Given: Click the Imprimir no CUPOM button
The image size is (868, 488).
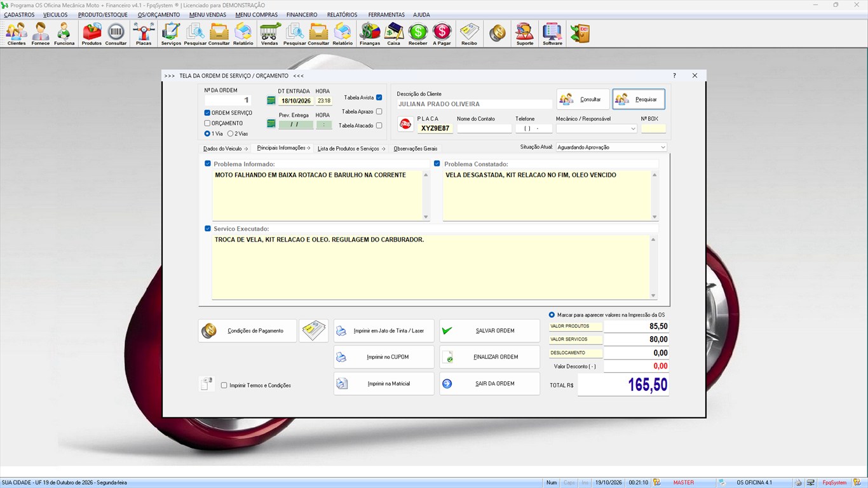Looking at the screenshot, I should (x=384, y=357).
